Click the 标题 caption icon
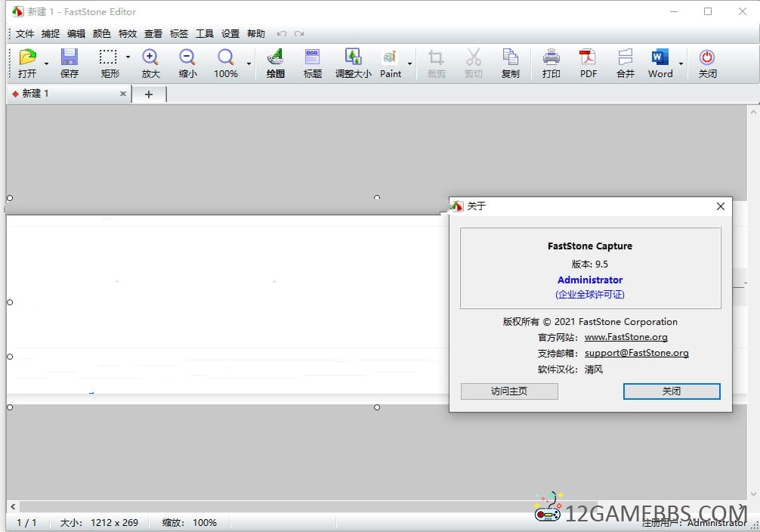The height and width of the screenshot is (532, 760). coord(312,57)
